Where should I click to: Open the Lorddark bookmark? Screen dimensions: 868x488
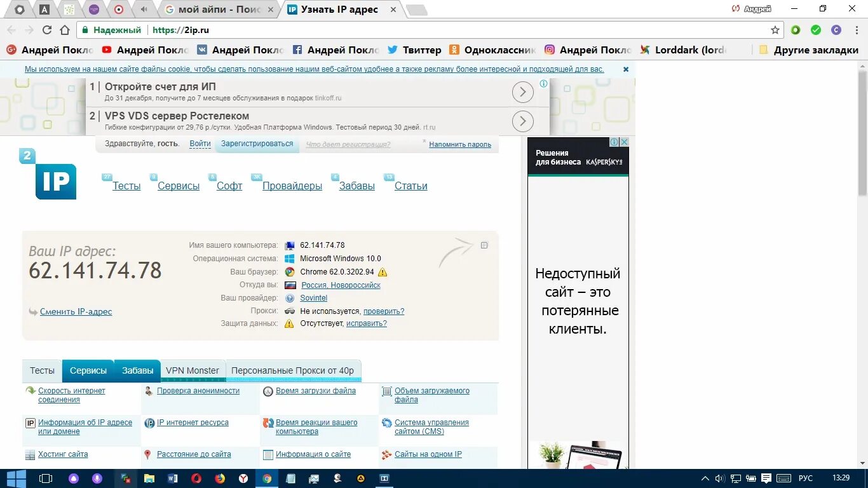[683, 50]
